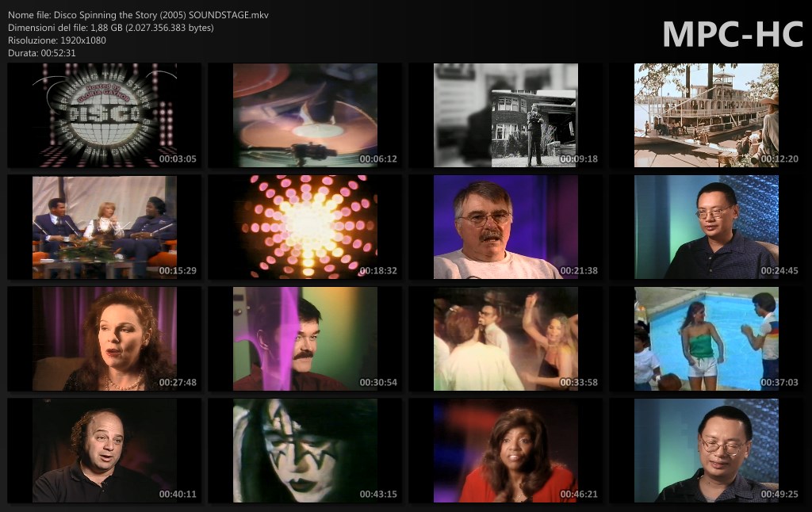Click the thumbnail at 00:40:11
This screenshot has width=812, height=512.
click(104, 451)
